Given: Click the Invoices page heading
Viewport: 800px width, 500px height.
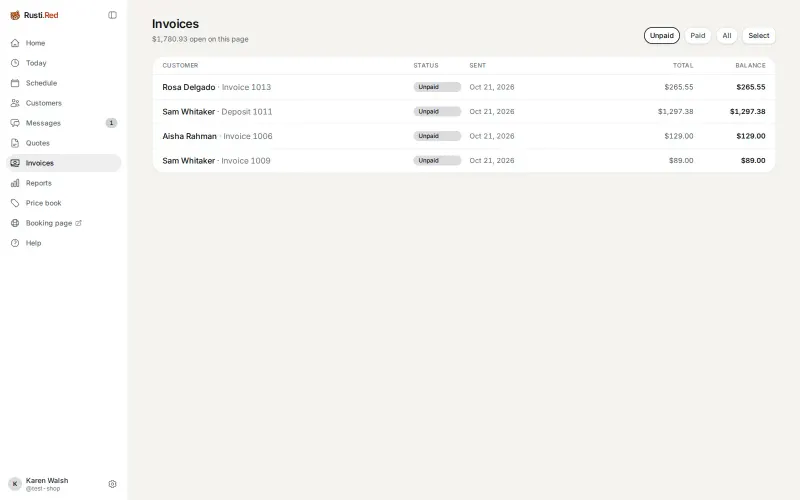Looking at the screenshot, I should coord(176,24).
